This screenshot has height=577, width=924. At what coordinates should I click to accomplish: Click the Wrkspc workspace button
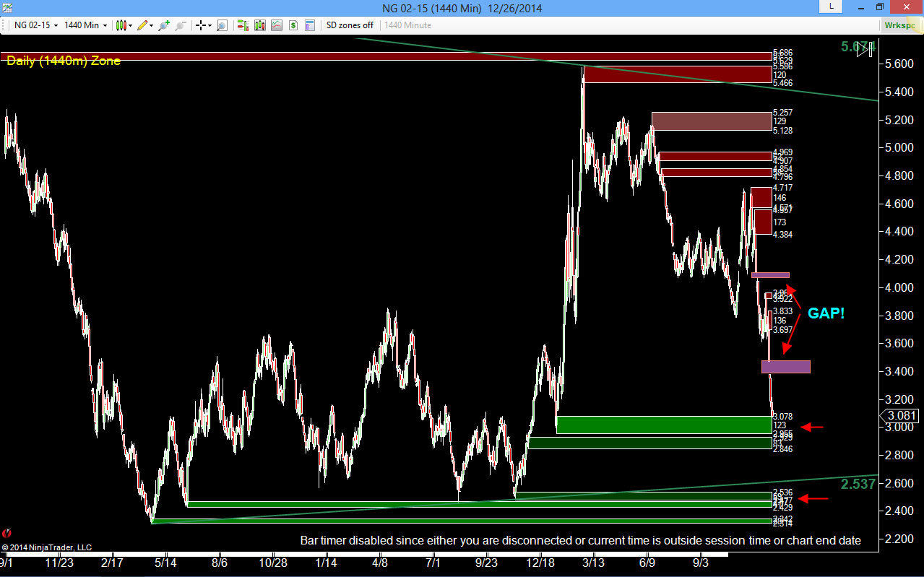900,25
